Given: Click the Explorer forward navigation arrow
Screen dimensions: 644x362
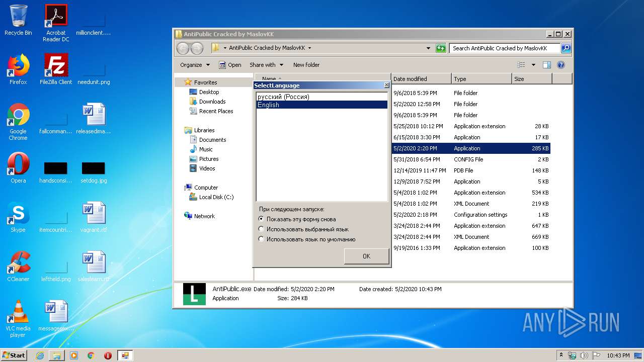Looking at the screenshot, I should point(197,48).
